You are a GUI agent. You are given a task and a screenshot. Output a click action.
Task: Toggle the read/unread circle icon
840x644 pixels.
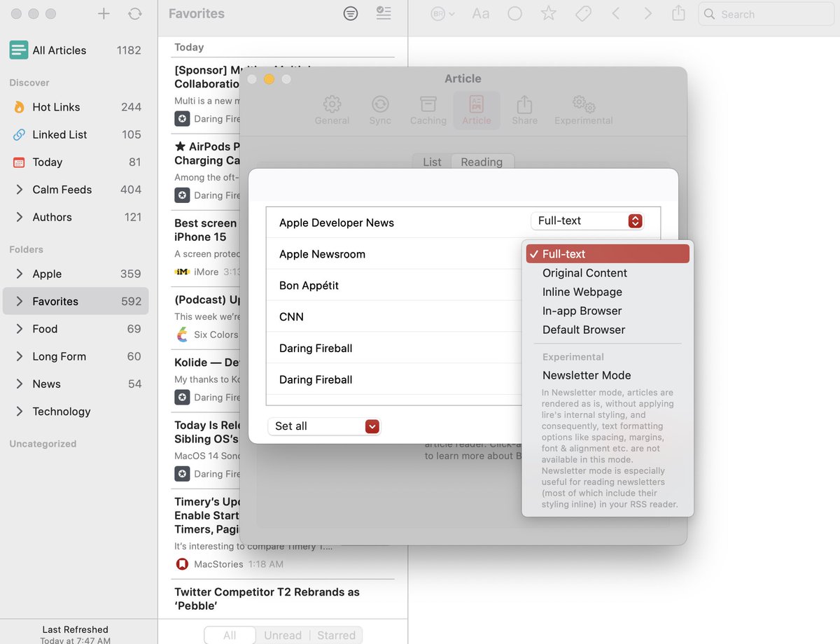[x=514, y=14]
